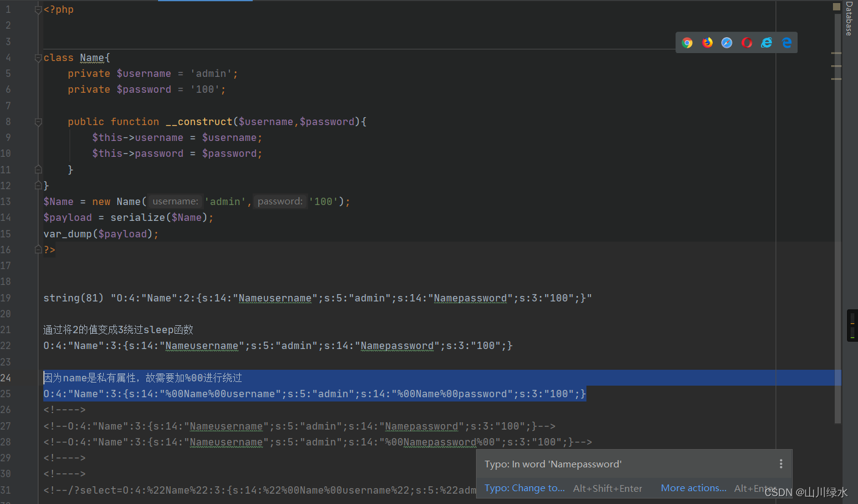Click highlighted line 24 comment text
858x504 pixels.
point(143,378)
